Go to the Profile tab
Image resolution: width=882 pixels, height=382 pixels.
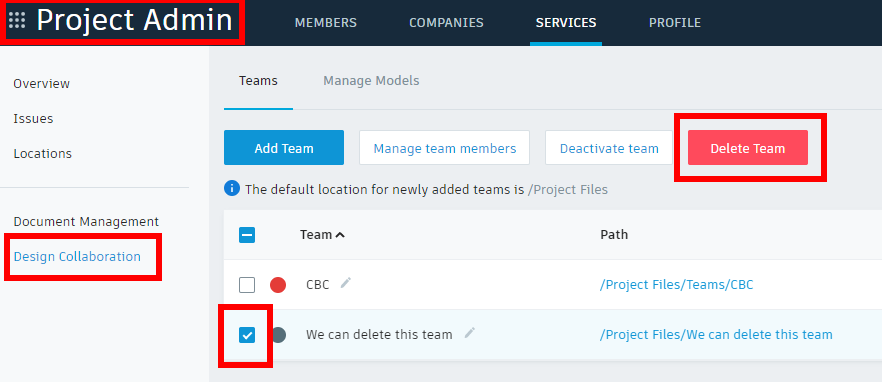[x=675, y=23]
